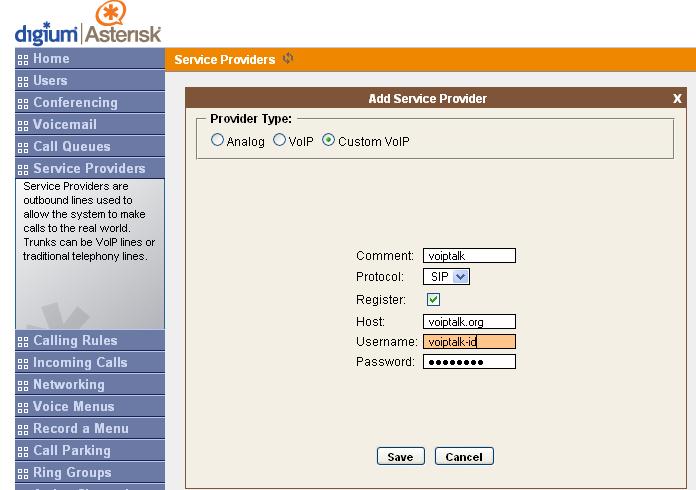Select the VoIP provider type
Image resolution: width=696 pixels, height=490 pixels.
coord(279,140)
